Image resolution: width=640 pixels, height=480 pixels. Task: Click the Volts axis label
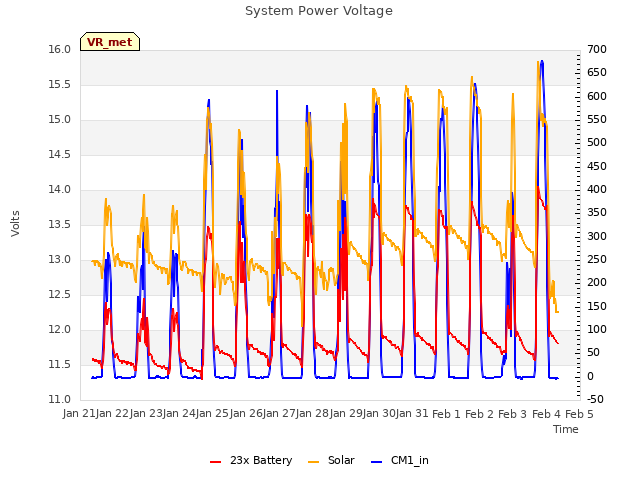coord(15,223)
